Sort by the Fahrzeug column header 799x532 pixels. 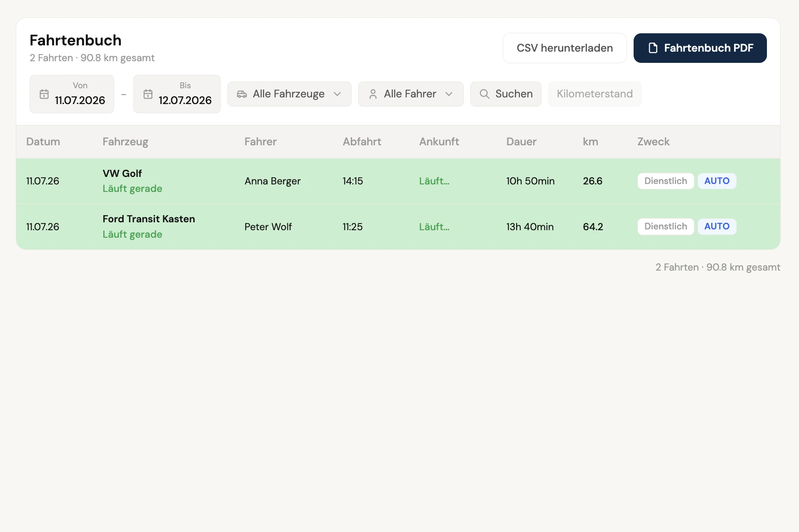(125, 142)
